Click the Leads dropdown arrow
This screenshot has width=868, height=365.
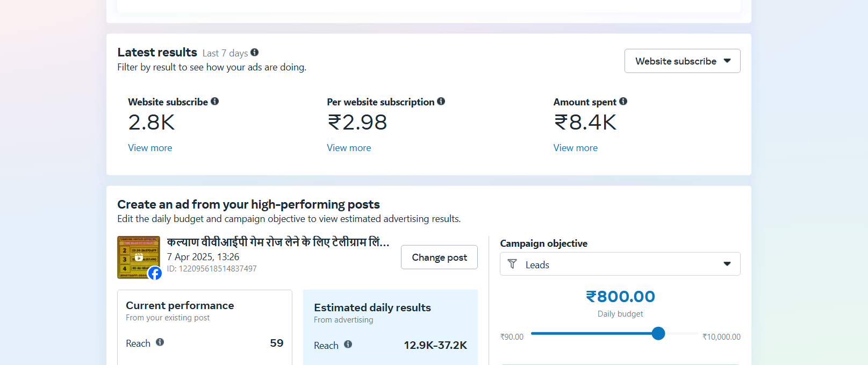point(727,264)
